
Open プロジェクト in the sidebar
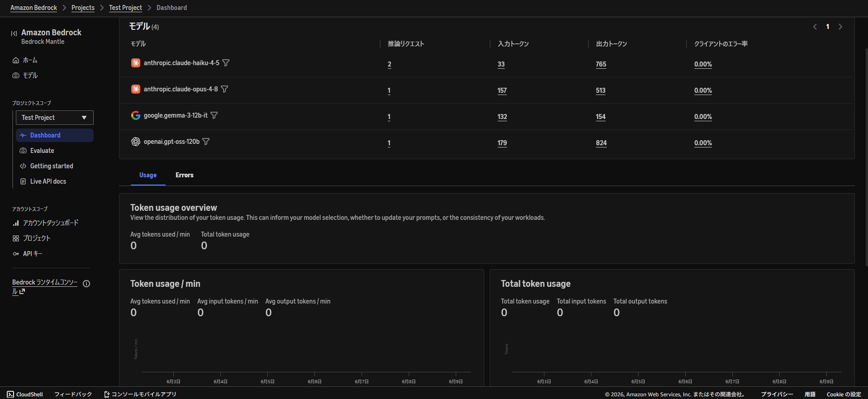coord(37,238)
